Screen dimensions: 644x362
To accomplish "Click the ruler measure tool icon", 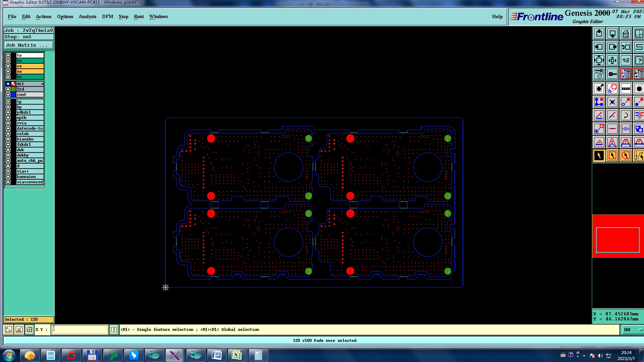I will 626,89.
